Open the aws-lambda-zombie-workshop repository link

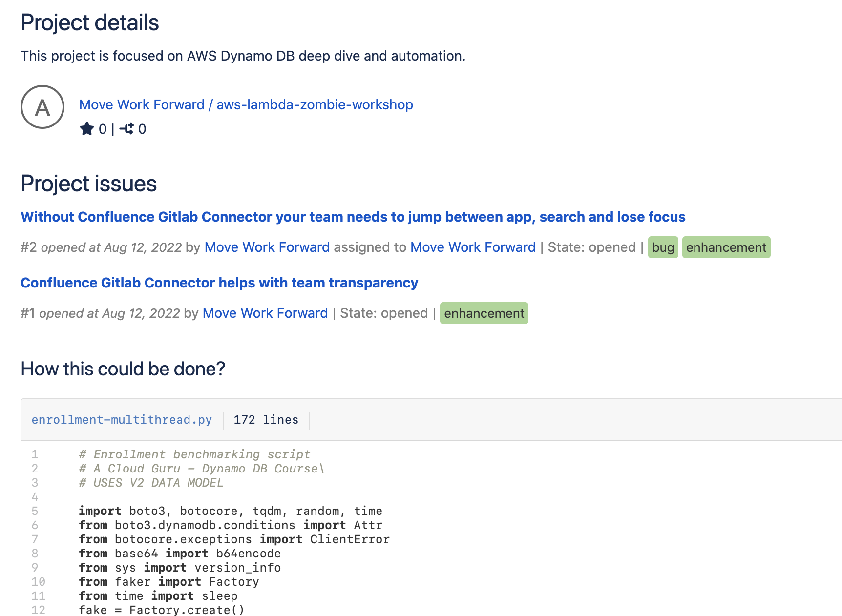[x=314, y=104]
